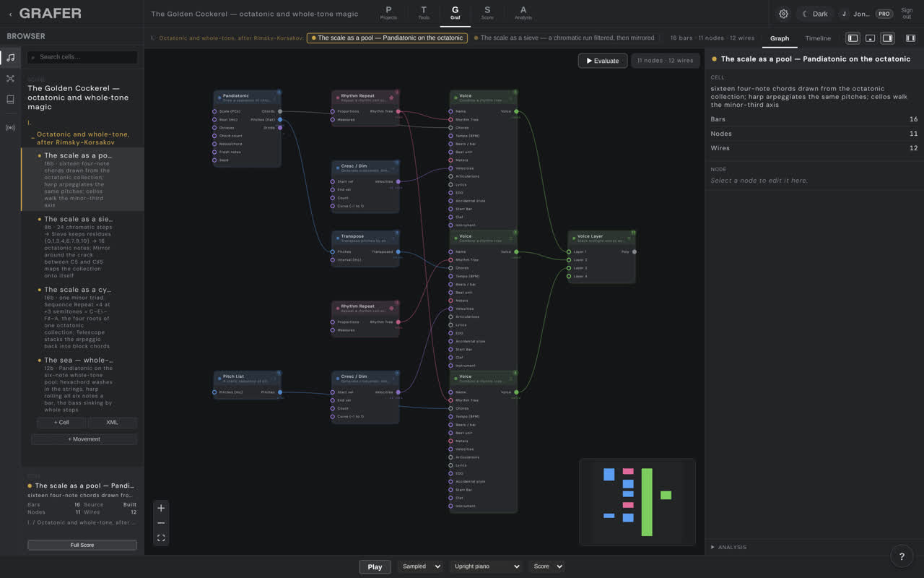Open settings with the gear icon
Image resolution: width=924 pixels, height=578 pixels.
[x=783, y=14]
